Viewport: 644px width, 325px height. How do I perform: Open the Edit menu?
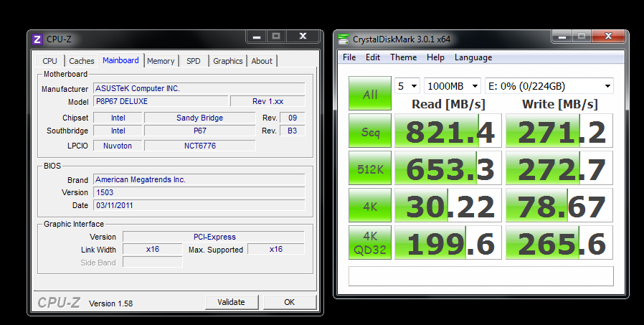click(373, 57)
